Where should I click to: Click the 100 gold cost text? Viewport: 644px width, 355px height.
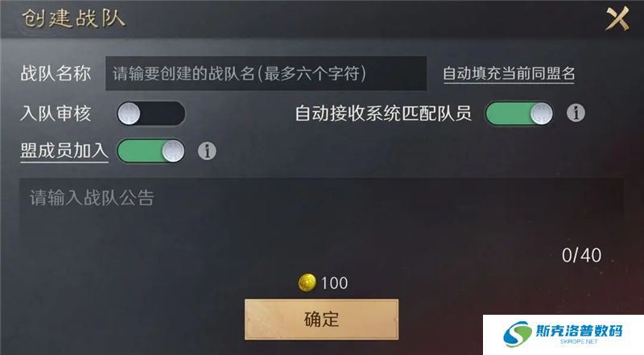[334, 283]
